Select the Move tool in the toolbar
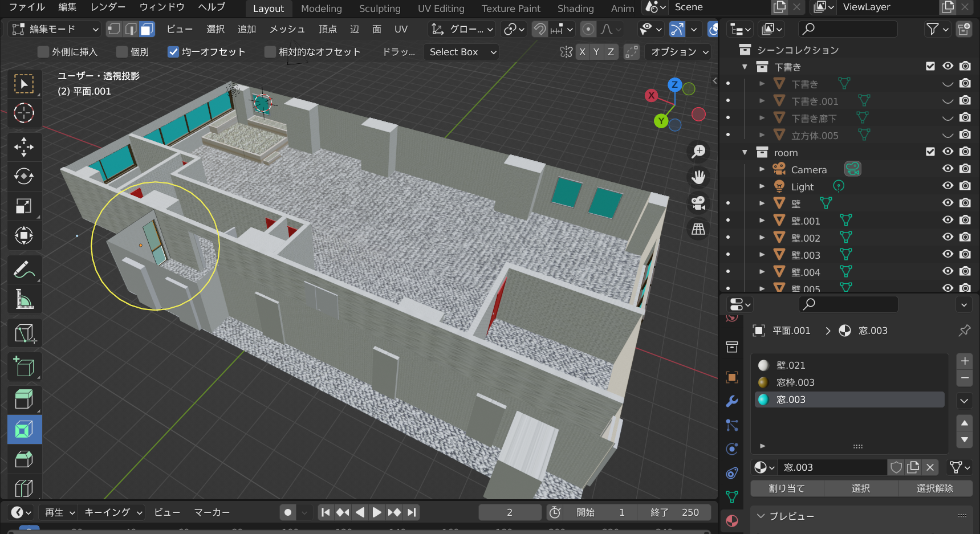 click(23, 147)
